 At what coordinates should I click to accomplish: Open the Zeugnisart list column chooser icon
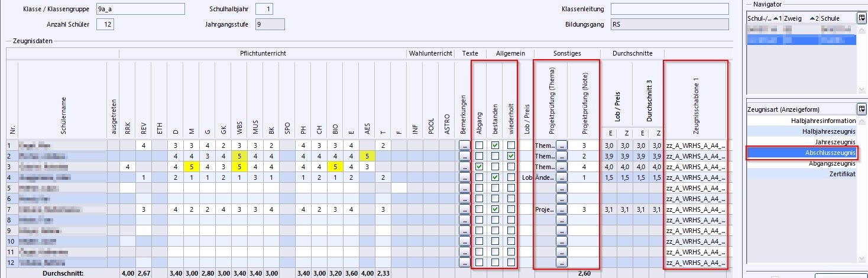click(x=861, y=109)
